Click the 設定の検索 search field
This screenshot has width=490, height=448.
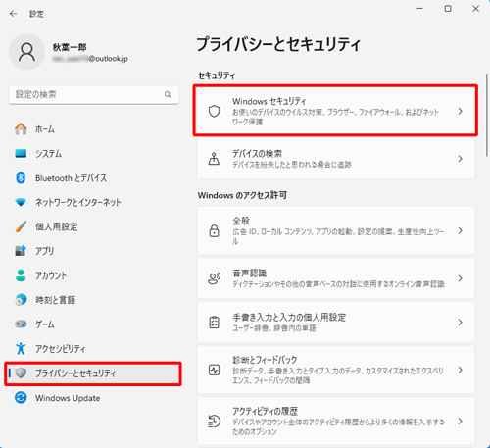94,95
